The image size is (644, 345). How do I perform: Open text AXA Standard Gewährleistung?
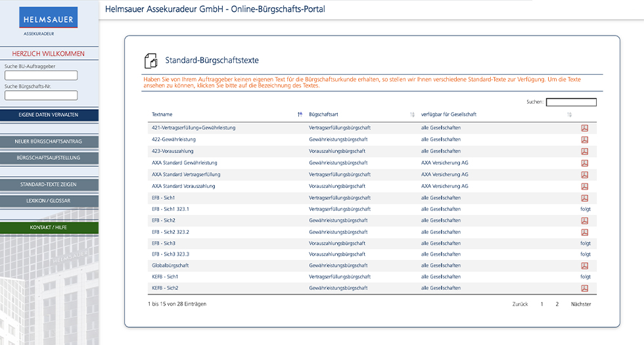(x=185, y=163)
